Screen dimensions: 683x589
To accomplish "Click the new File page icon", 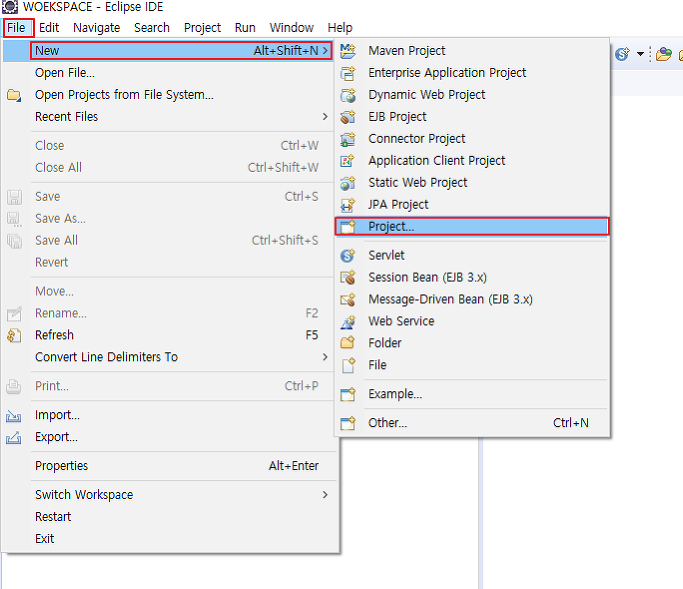I will coord(348,365).
